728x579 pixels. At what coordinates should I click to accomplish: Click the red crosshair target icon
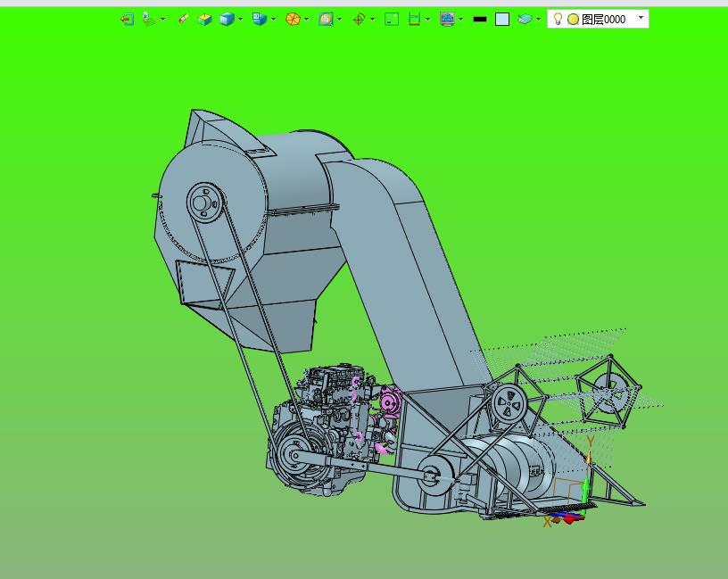coord(359,19)
